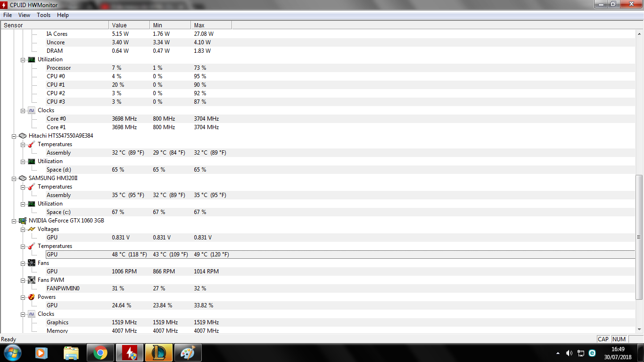Click the taskbar clock and date

(x=618, y=353)
